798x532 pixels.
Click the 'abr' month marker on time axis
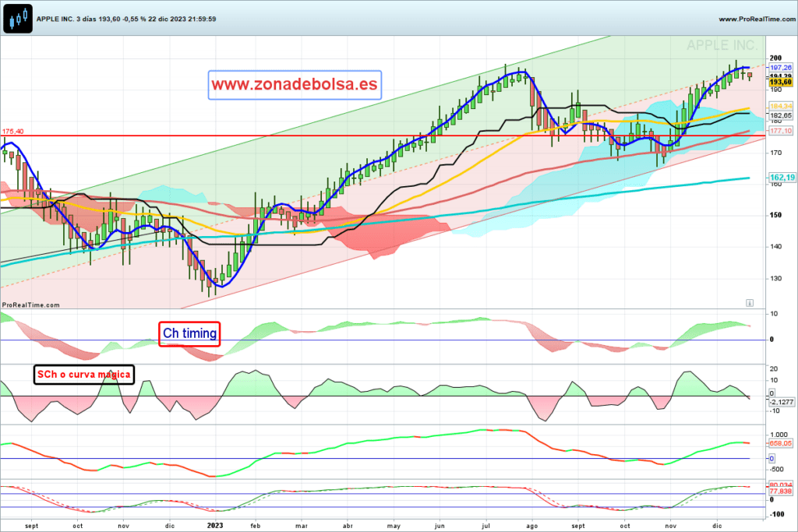click(348, 526)
